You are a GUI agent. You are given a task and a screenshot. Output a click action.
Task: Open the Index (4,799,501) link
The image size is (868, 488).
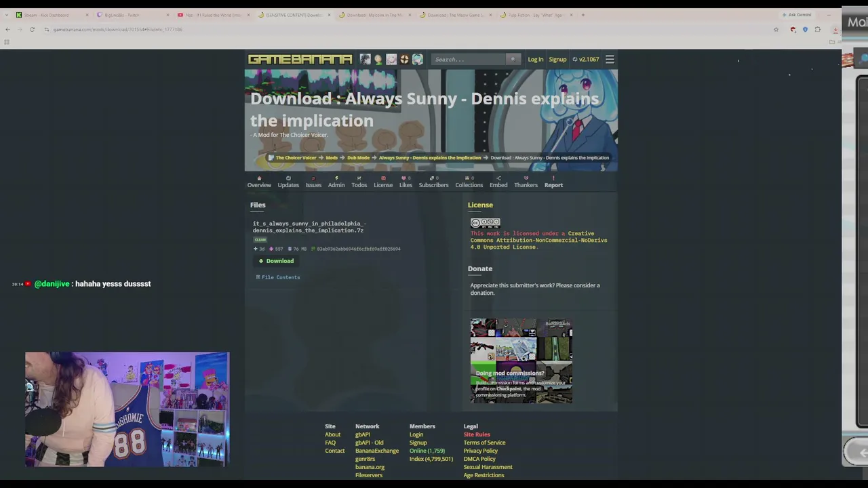[x=431, y=459]
